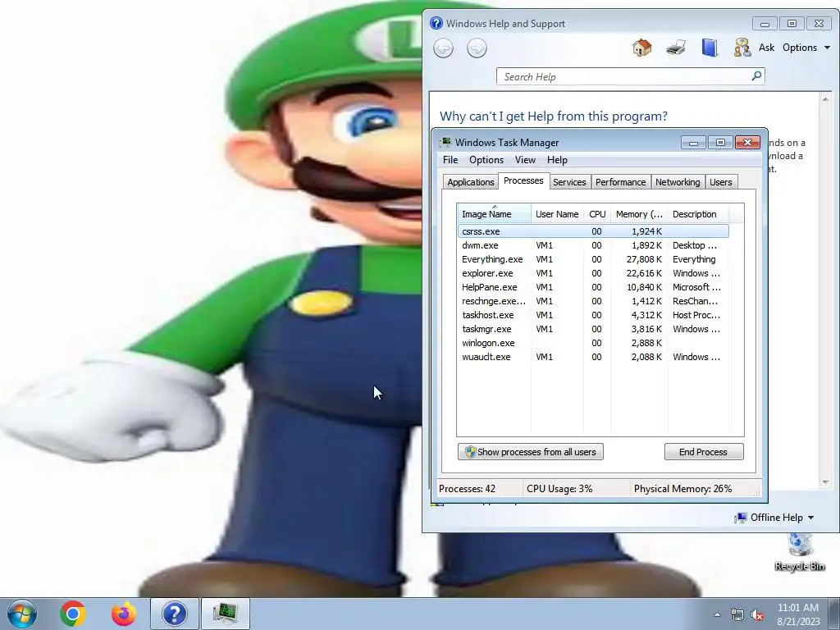Open the Options dropdown in Help window
Screen dimensions: 840x630
point(806,48)
